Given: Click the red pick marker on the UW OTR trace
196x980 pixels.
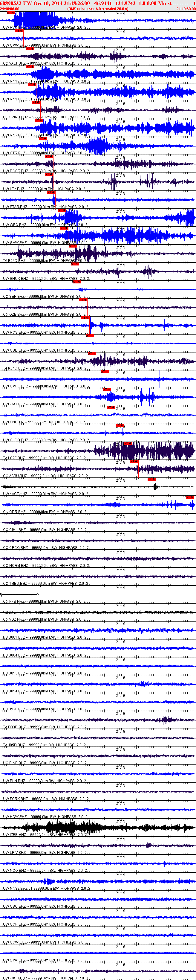Looking at the screenshot, I should coord(43,138).
